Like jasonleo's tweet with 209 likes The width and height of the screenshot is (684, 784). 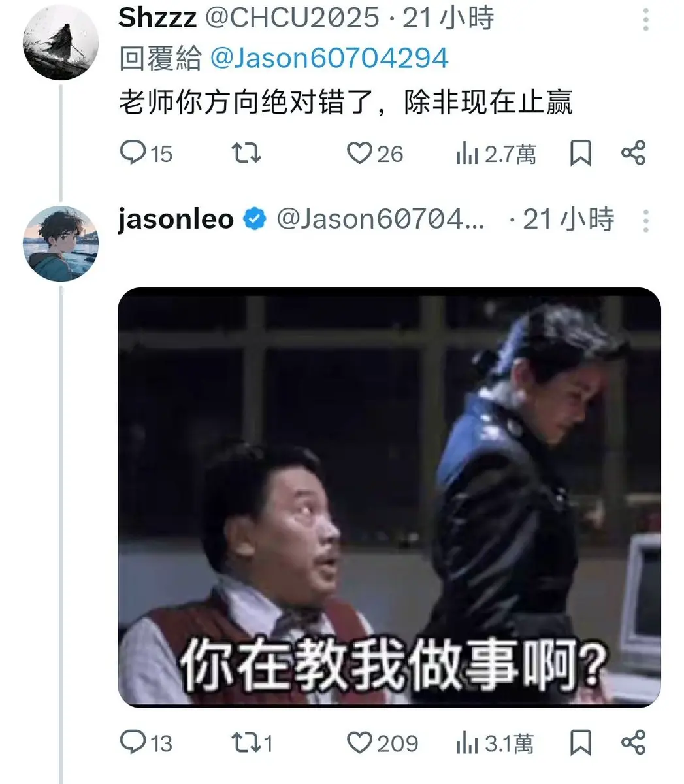[382, 743]
